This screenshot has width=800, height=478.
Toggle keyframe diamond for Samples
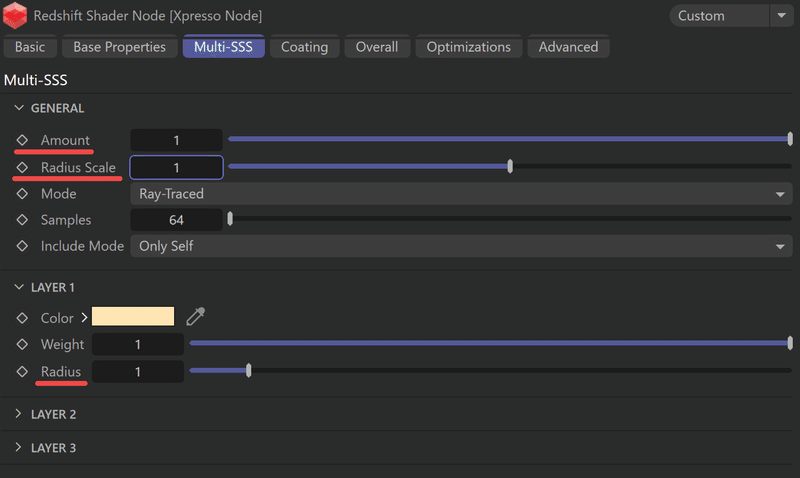[x=22, y=220]
